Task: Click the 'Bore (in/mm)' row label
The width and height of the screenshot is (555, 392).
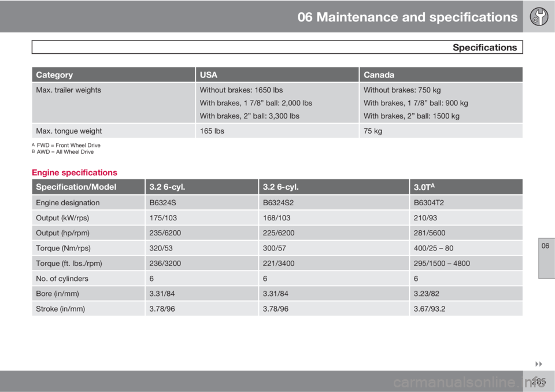Action: (57, 294)
